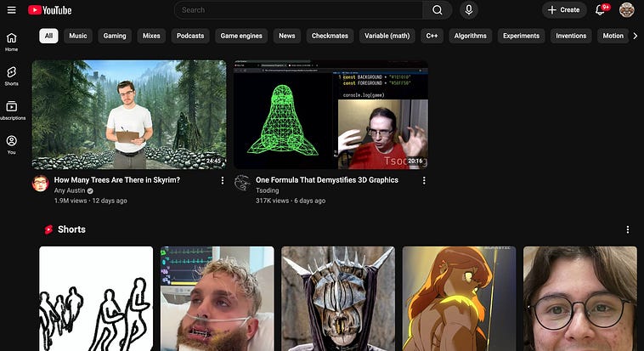This screenshot has width=644, height=351.
Task: Open the You section in sidebar
Action: point(12,144)
